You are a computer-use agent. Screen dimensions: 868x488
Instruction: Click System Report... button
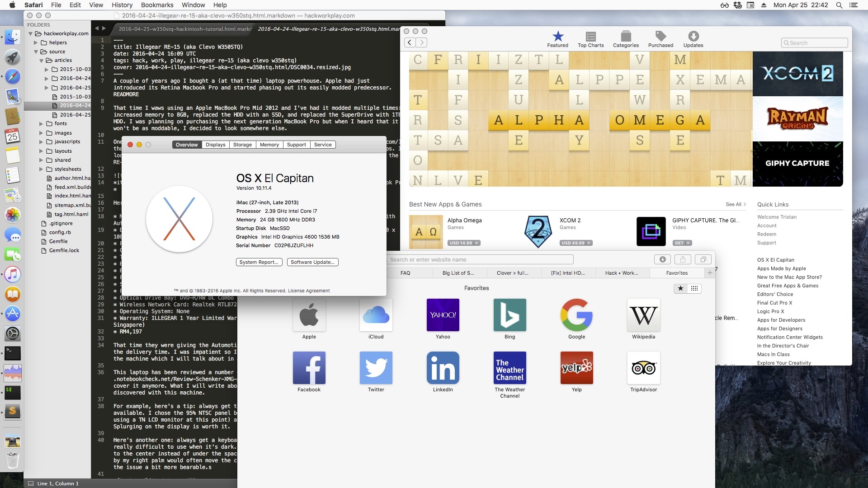pos(259,262)
